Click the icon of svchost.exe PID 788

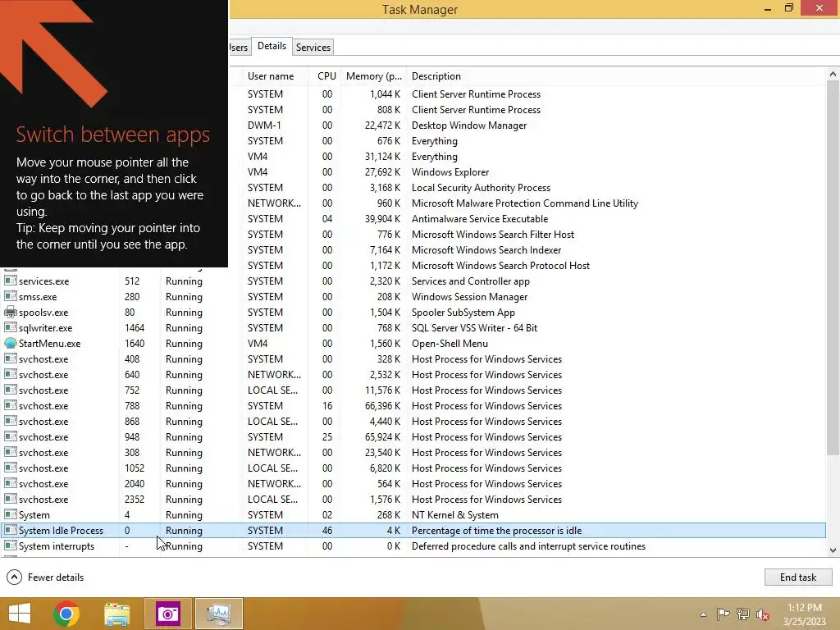tap(10, 405)
